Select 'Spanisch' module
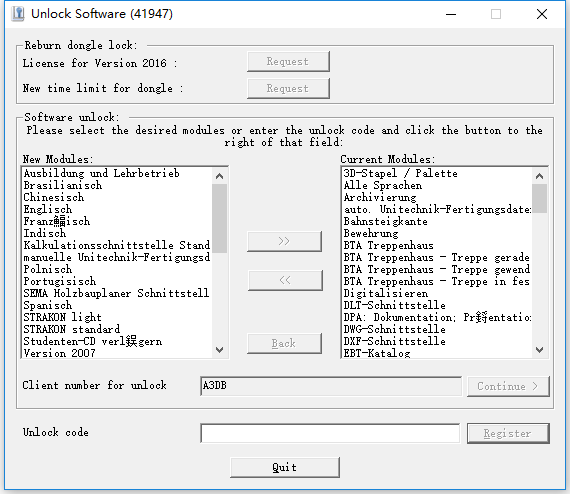The image size is (570, 494). tap(117, 305)
